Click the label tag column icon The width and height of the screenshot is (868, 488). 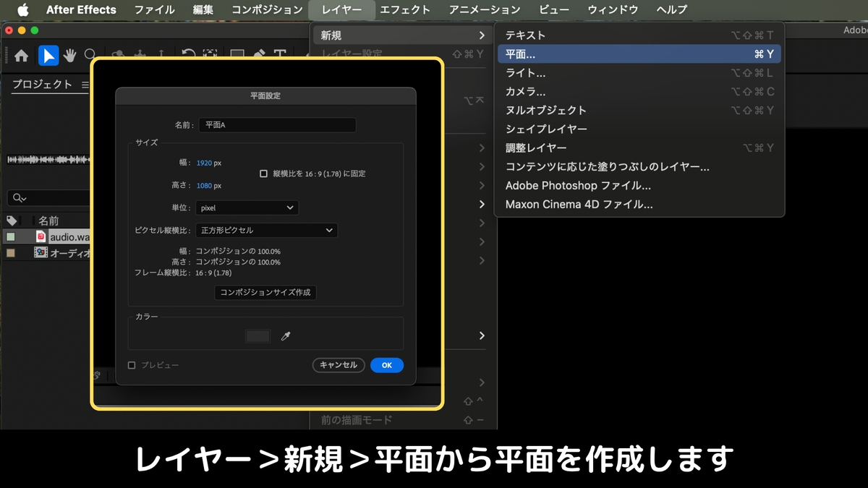coord(12,221)
